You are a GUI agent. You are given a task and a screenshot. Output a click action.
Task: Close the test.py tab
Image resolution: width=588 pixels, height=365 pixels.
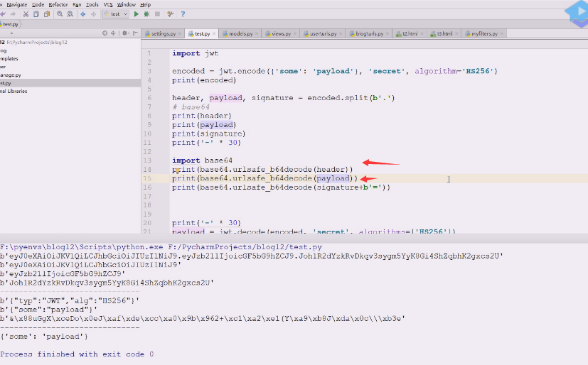[214, 33]
